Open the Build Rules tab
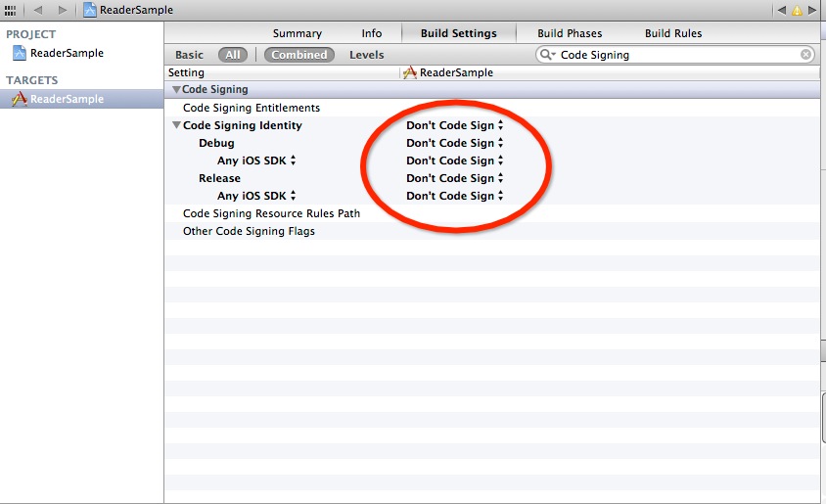This screenshot has height=504, width=826. click(673, 33)
